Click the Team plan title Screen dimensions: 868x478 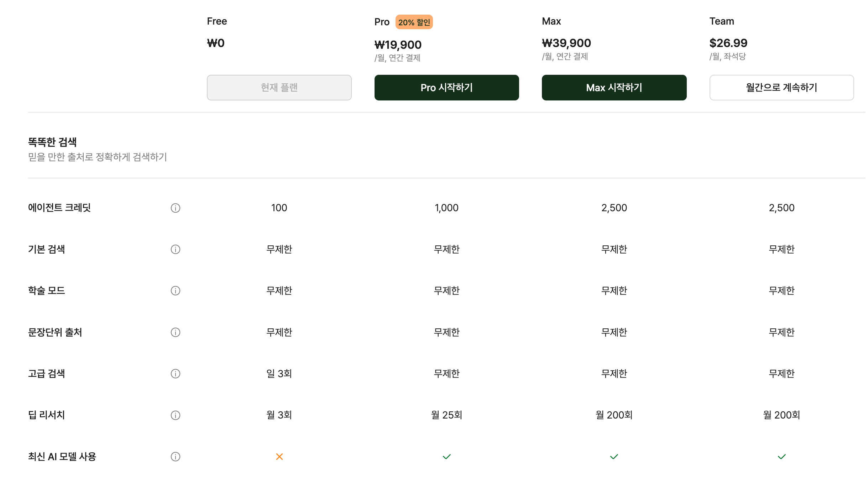coord(722,21)
